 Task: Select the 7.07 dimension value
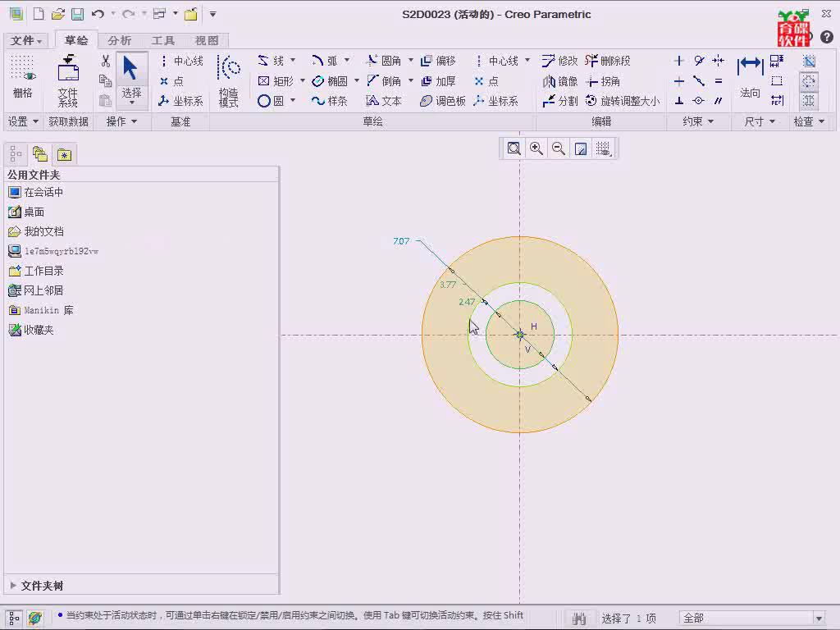pos(401,241)
